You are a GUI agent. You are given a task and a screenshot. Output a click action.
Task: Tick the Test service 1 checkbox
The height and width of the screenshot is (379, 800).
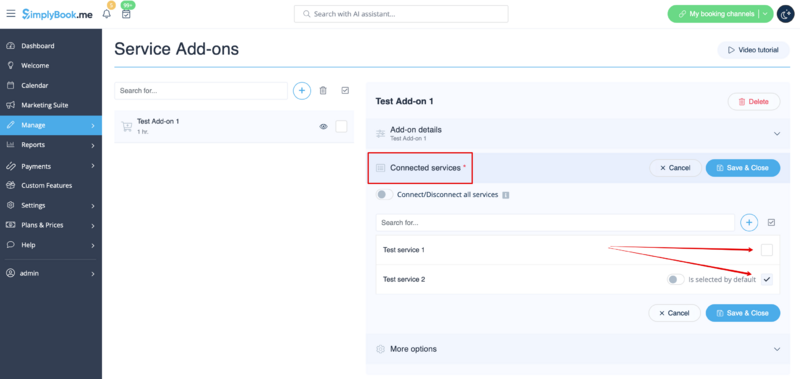pyautogui.click(x=767, y=250)
